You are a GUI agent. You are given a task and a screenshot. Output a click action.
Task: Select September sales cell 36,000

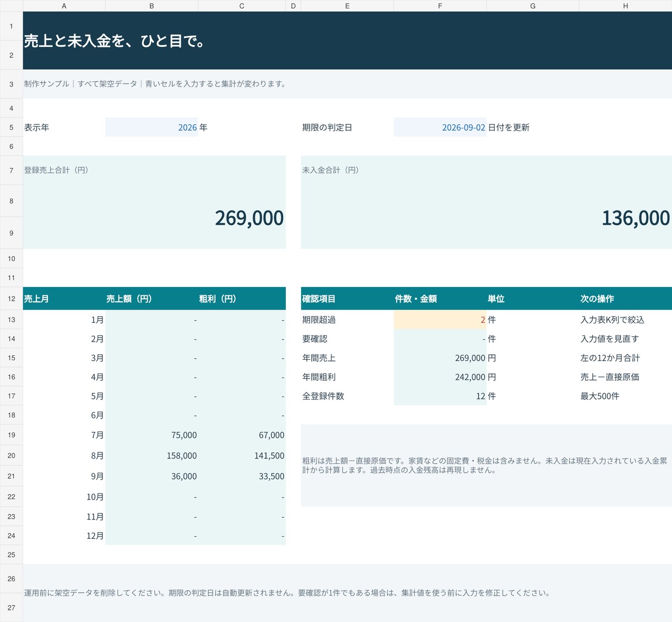click(x=151, y=476)
